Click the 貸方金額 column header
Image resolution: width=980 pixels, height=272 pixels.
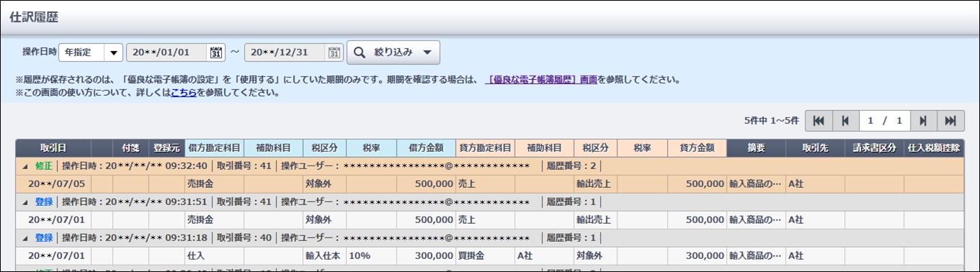click(698, 148)
